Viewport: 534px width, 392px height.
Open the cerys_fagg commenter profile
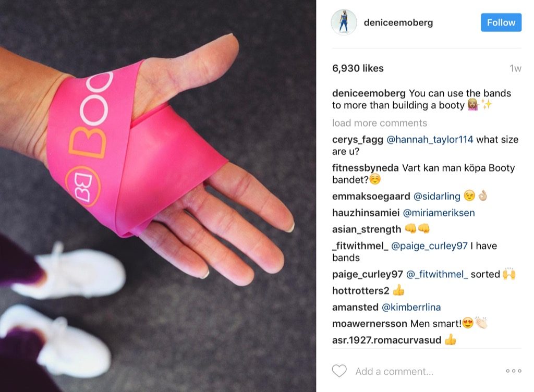(x=358, y=140)
